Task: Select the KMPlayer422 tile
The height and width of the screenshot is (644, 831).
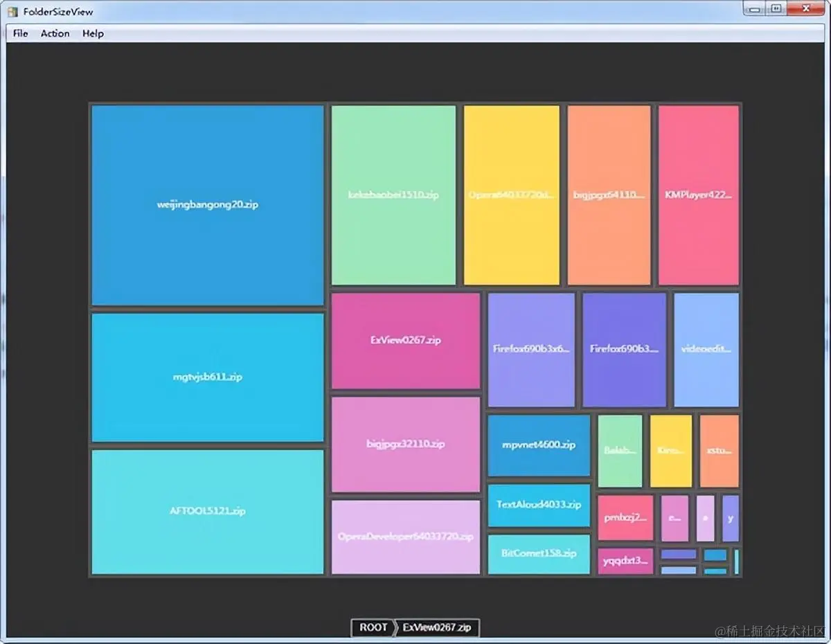Action: (699, 195)
